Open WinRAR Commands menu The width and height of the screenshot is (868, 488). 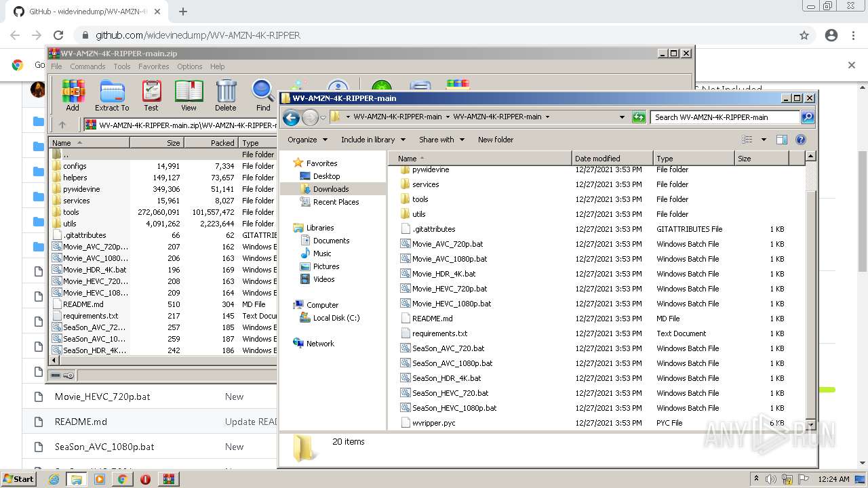point(87,66)
